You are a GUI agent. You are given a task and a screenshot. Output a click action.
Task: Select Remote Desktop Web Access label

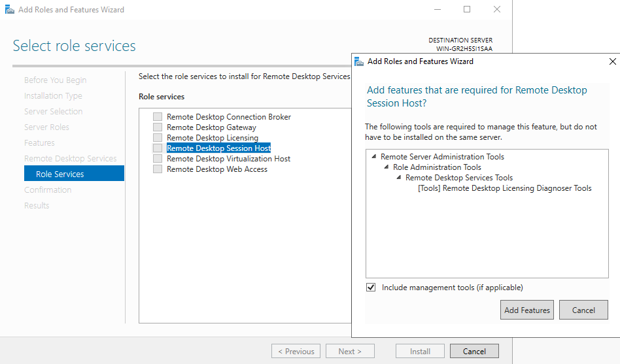(x=217, y=169)
